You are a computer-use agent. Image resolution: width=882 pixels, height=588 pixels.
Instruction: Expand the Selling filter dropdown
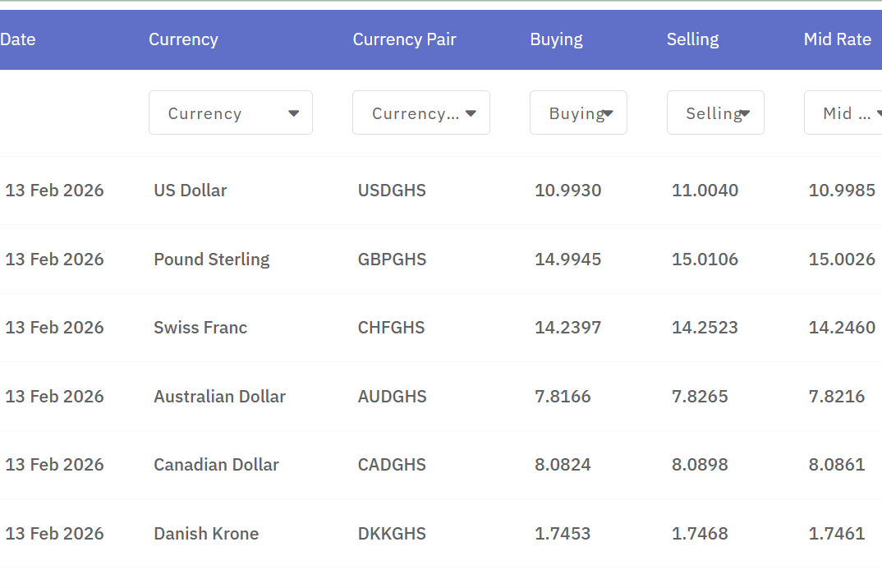tap(715, 113)
